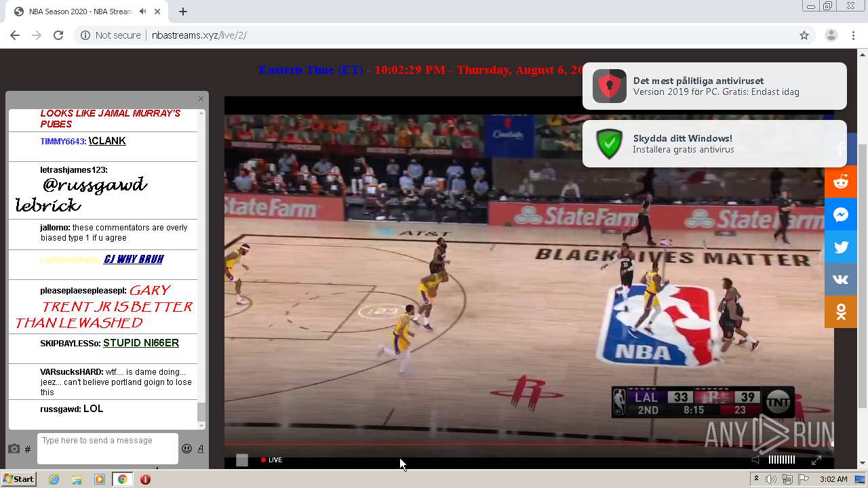Viewport: 868px width, 488px height.
Task: Stop the live video playback
Action: pos(242,460)
